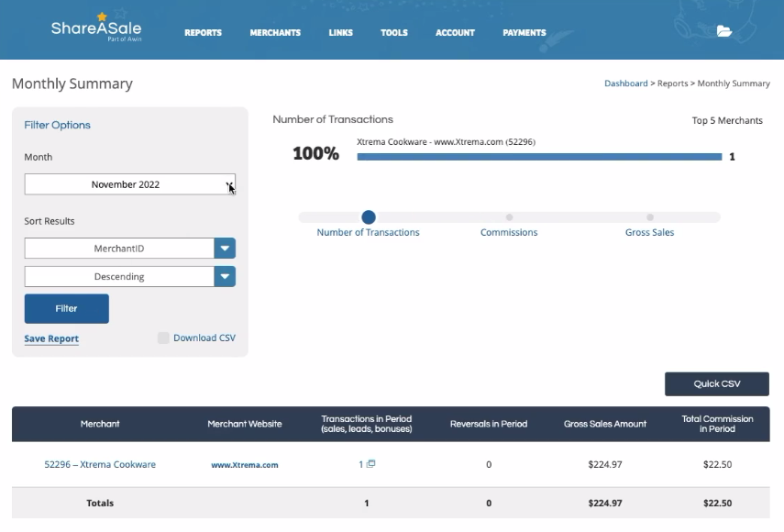784x532 pixels.
Task: Click the Download CSV label
Action: coord(204,338)
